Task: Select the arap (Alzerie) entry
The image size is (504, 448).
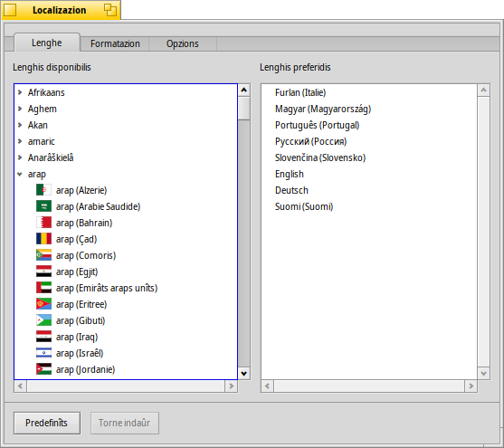Action: click(126, 190)
